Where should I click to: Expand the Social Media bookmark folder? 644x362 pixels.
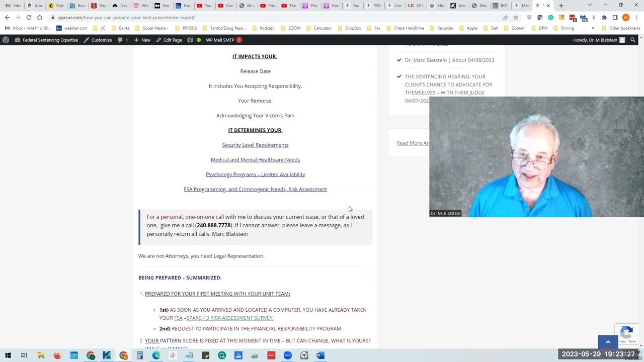[x=151, y=28]
